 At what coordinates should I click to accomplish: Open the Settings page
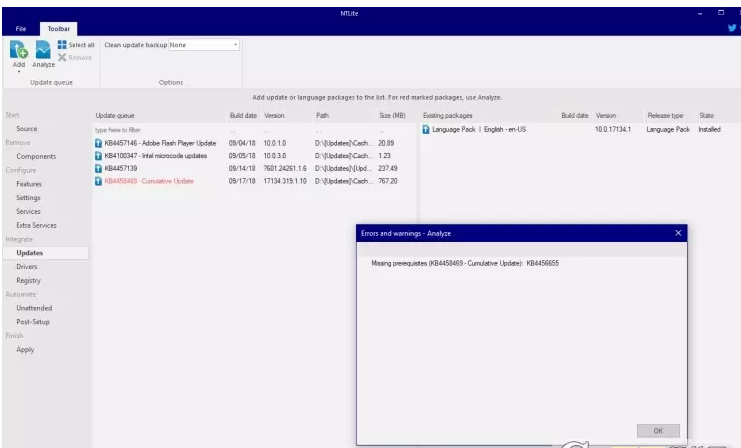tap(28, 198)
